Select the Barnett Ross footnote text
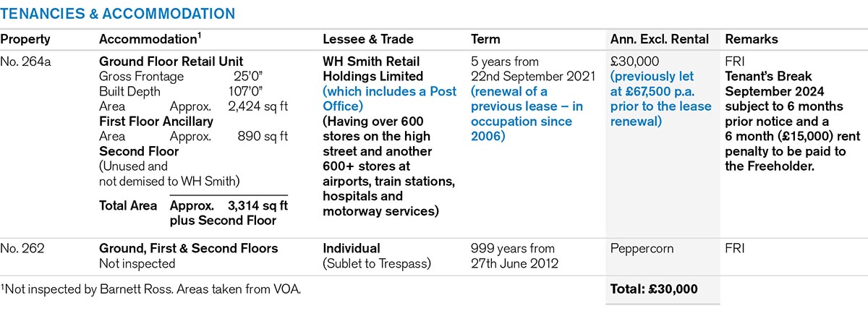The height and width of the screenshot is (311, 868). (150, 289)
